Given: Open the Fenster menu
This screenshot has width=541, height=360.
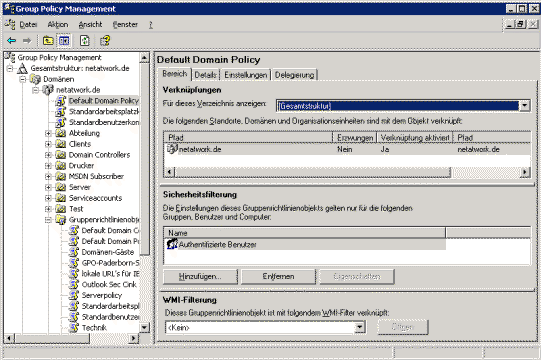Looking at the screenshot, I should click(x=125, y=25).
